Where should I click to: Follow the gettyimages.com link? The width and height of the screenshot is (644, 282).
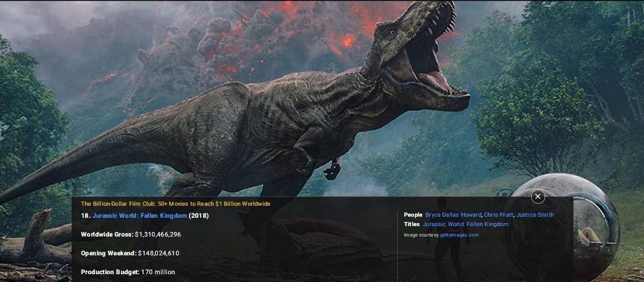[459, 235]
